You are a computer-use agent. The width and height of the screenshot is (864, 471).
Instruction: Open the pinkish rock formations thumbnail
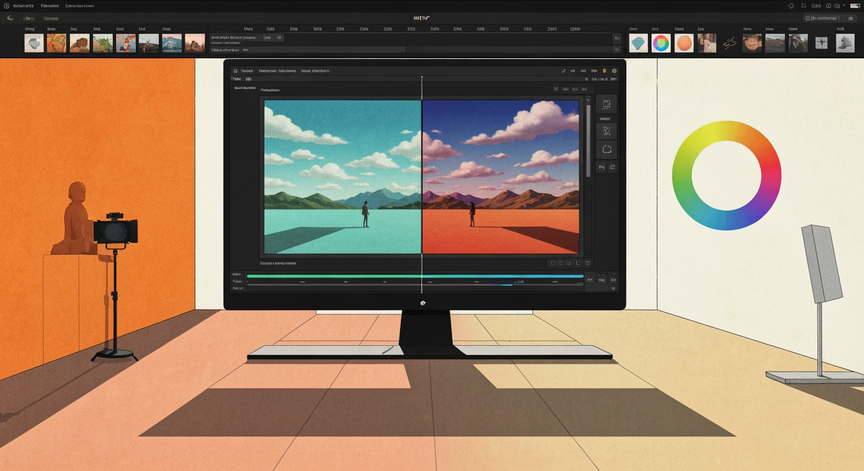point(195,43)
